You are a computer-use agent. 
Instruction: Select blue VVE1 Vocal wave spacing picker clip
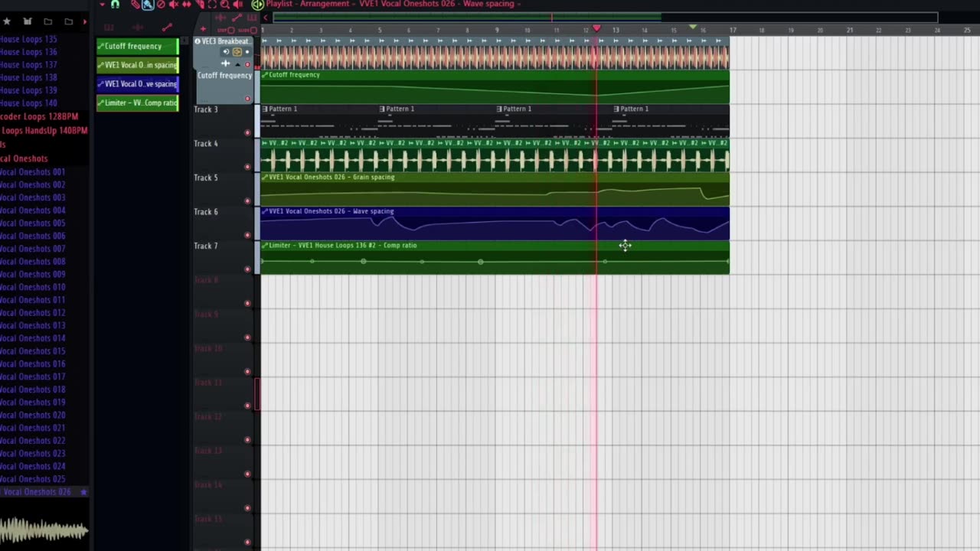click(137, 83)
